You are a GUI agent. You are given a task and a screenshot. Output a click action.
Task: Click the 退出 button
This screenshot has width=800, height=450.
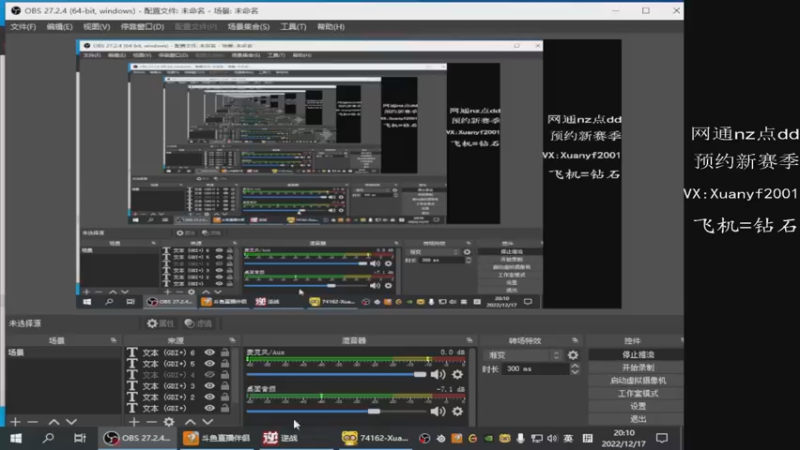[637, 419]
